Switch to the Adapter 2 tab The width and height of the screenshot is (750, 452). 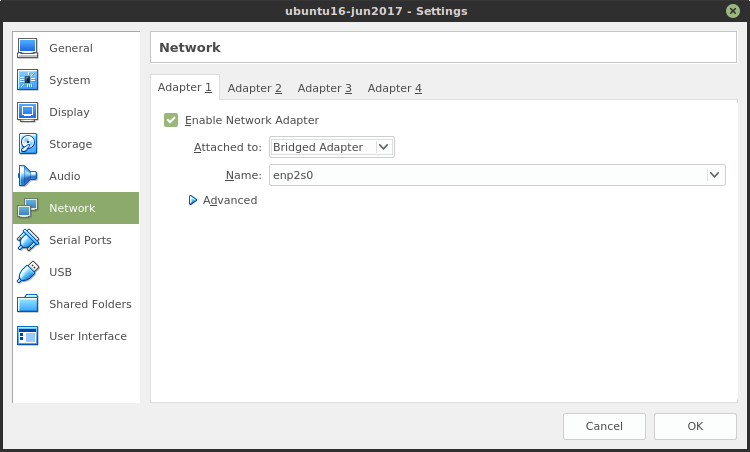[254, 88]
